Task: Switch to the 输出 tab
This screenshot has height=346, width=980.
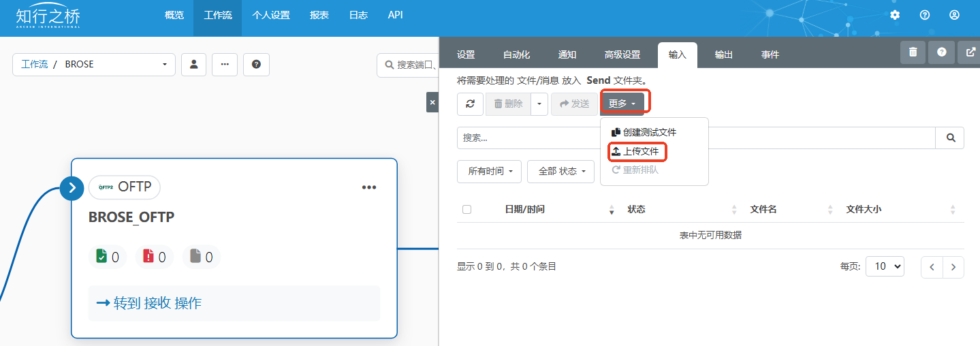Action: pos(723,54)
